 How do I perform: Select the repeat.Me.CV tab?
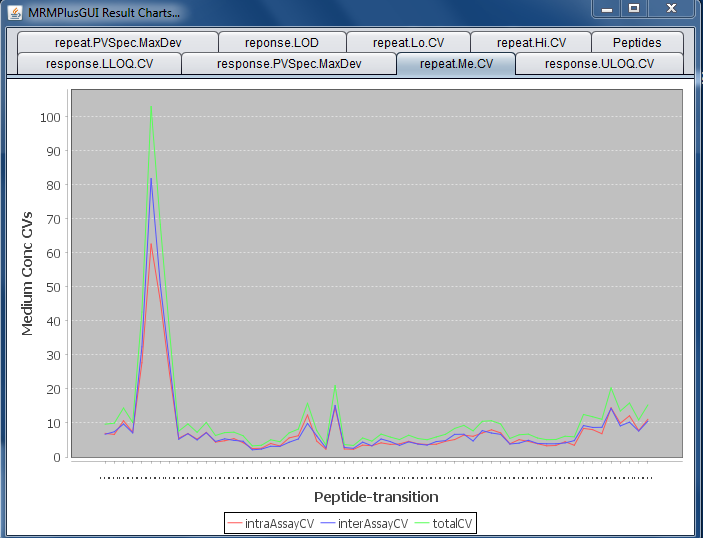456,64
